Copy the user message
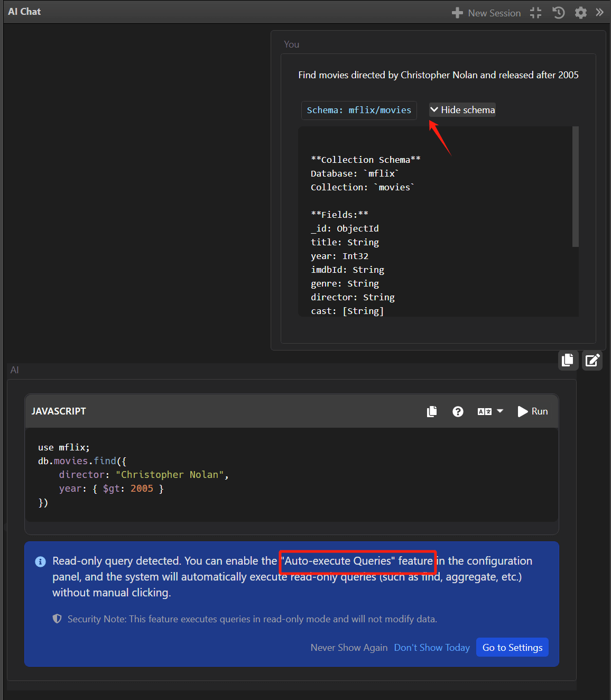The width and height of the screenshot is (611, 700). pos(568,360)
